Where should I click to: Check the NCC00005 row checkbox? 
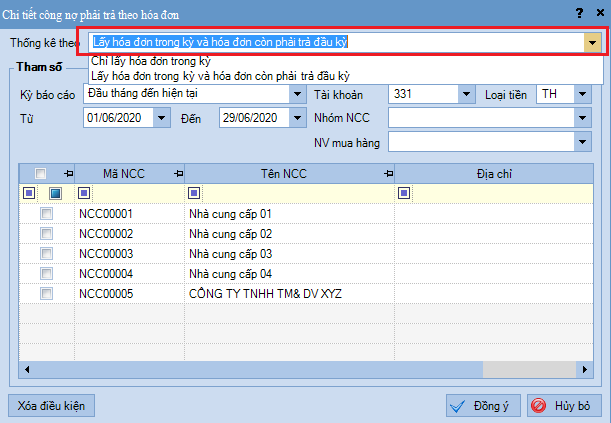pos(46,294)
